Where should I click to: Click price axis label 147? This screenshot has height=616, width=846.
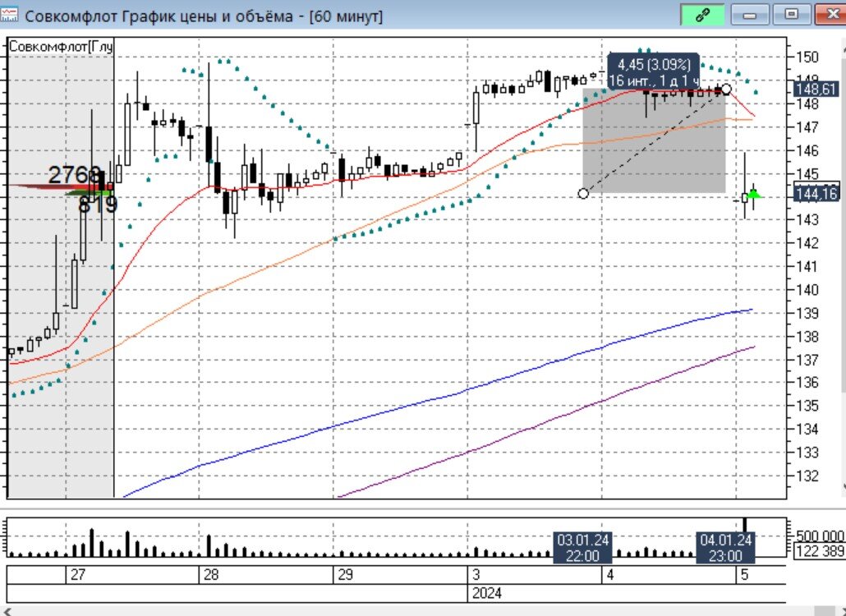[808, 127]
